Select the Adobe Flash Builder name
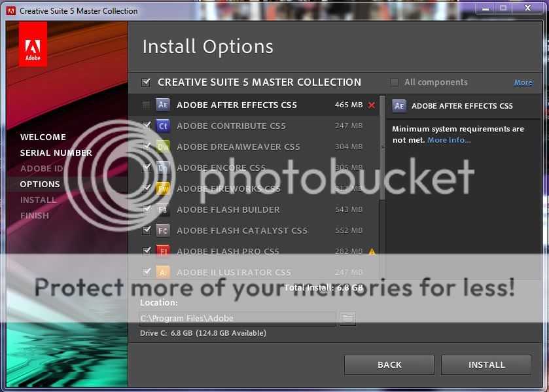 tap(228, 209)
